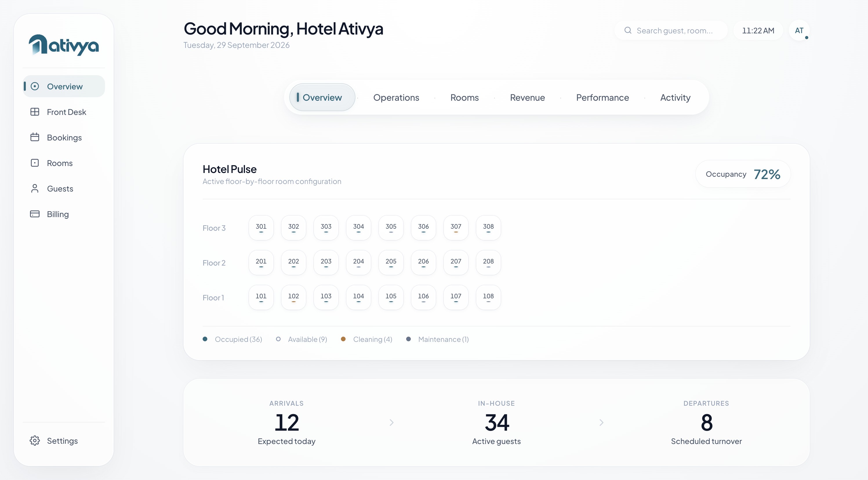
Task: Select room 208 tile
Action: click(488, 262)
